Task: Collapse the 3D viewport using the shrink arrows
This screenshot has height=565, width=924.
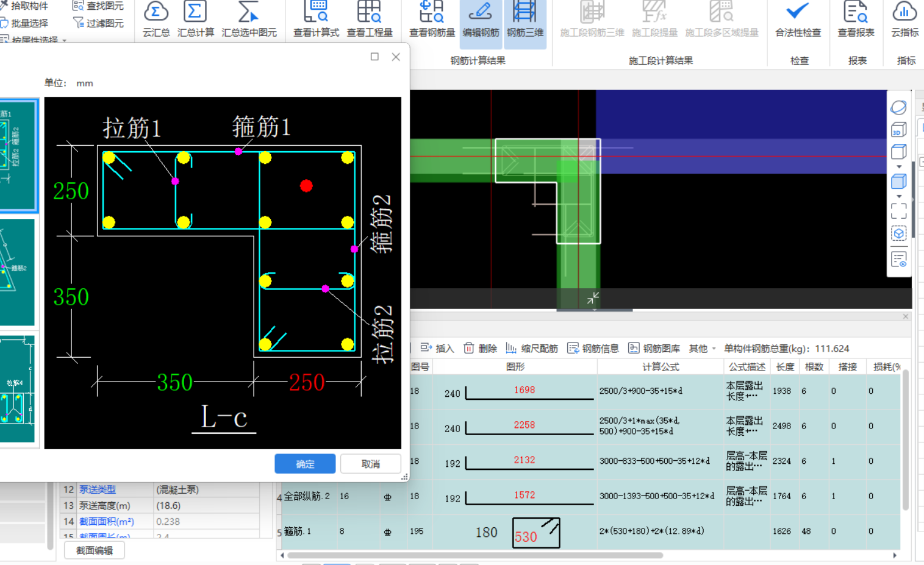Action: click(593, 297)
